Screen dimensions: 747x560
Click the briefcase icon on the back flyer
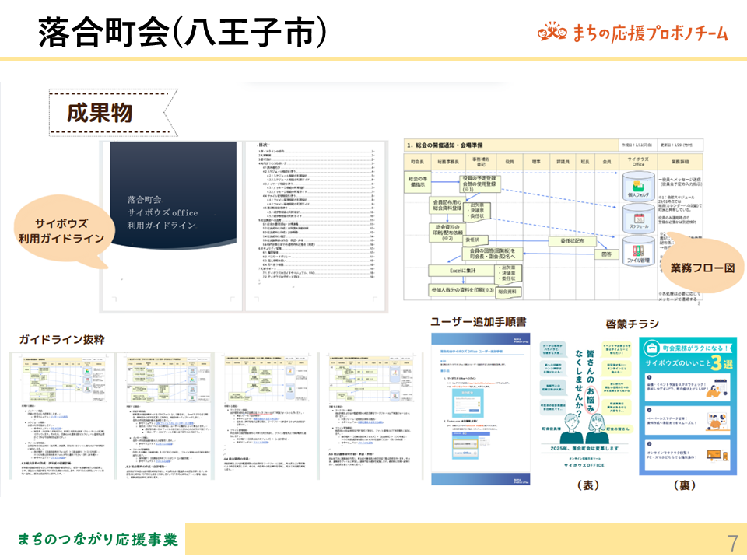651,348
